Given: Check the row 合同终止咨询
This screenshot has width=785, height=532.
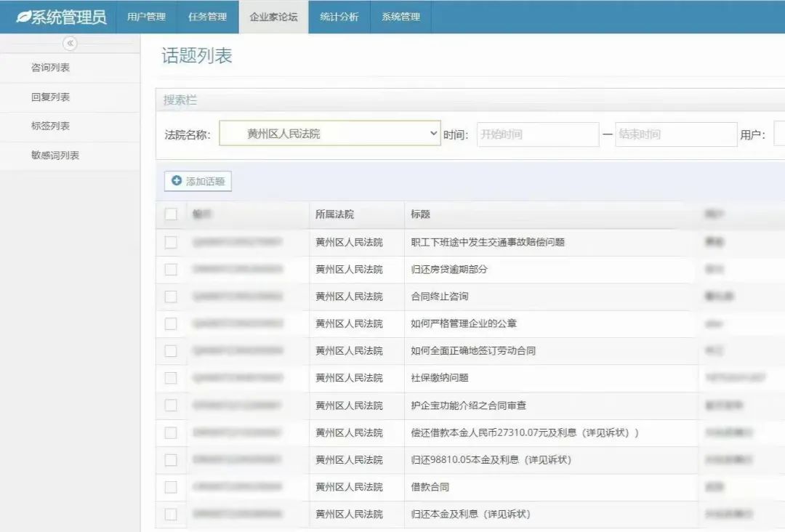Looking at the screenshot, I should click(171, 297).
